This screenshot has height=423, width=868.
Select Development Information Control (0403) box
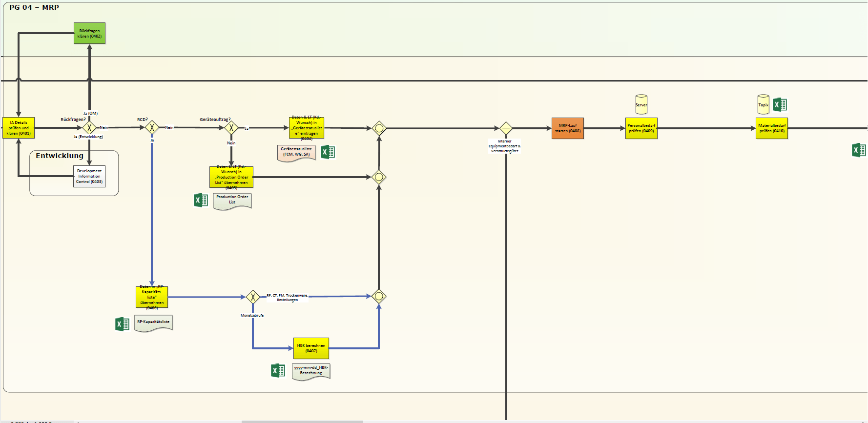pos(89,177)
